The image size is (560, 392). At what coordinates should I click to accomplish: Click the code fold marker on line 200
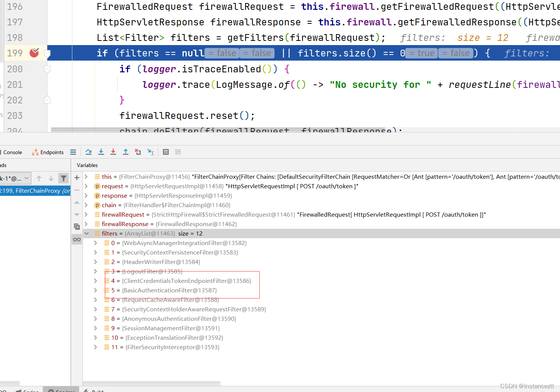pyautogui.click(x=47, y=69)
